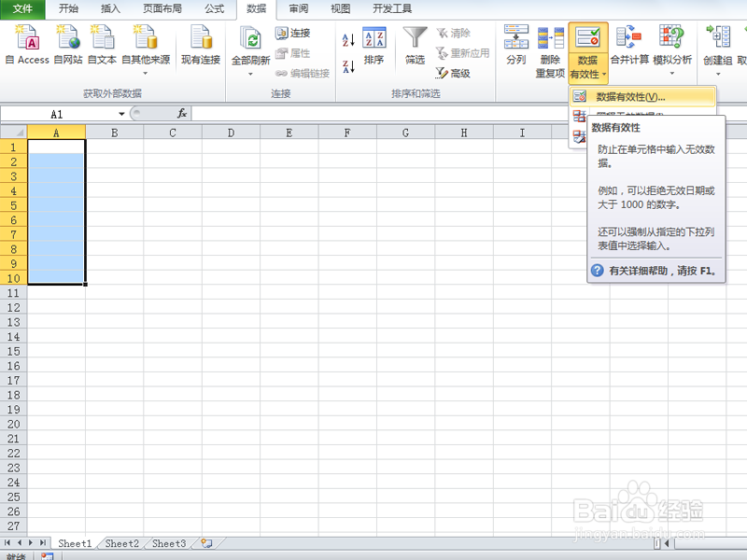This screenshot has height=560, width=747.
Task: Open the 文件 tab
Action: (22, 8)
